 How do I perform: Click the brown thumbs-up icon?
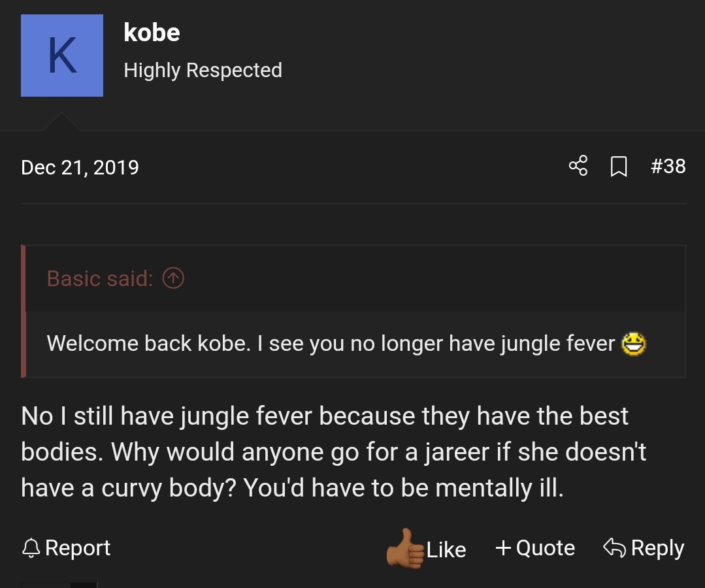point(405,549)
